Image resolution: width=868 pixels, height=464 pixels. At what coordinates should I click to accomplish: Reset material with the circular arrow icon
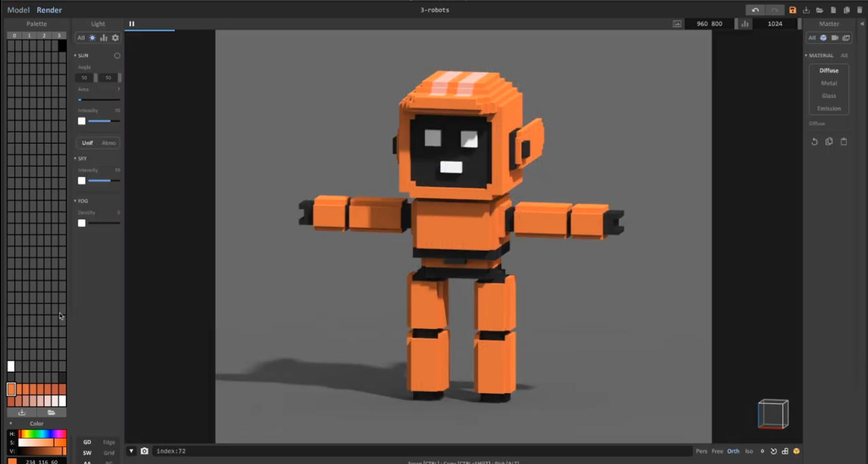814,141
